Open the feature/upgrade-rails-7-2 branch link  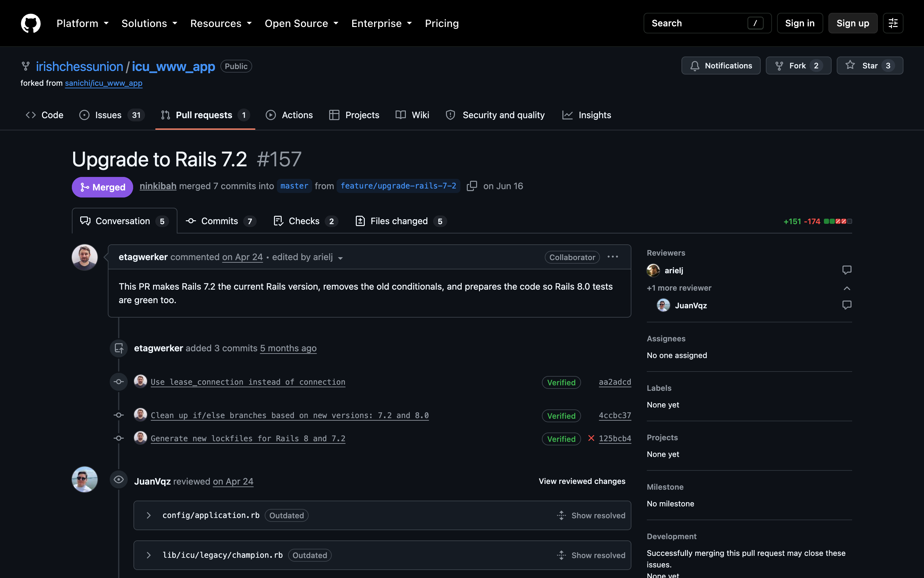[x=398, y=186]
